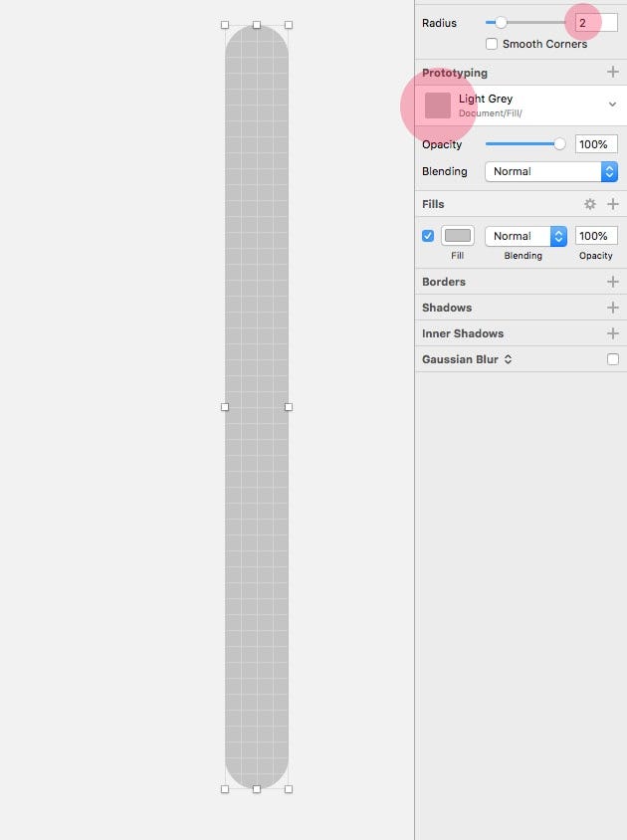Screen dimensions: 627x840
Task: Open the fill color swatch
Action: point(458,236)
